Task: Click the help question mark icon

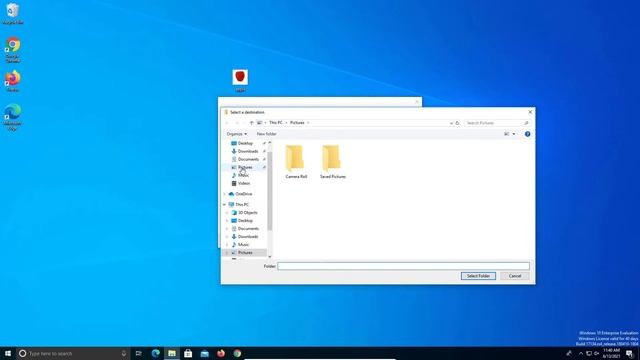Action: [x=527, y=134]
